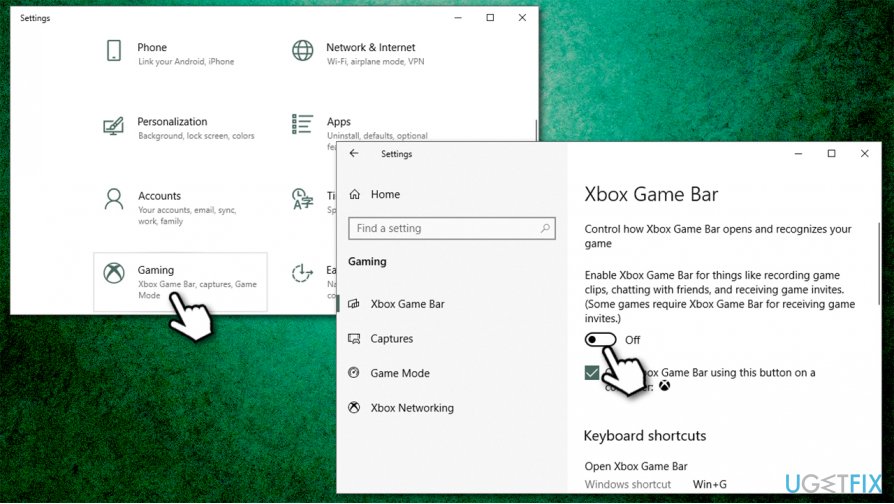Open Gaming category in back Settings window
894x504 pixels.
tap(180, 282)
